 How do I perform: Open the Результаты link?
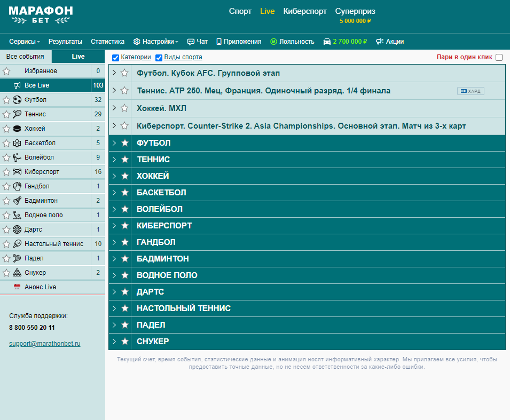pos(65,42)
